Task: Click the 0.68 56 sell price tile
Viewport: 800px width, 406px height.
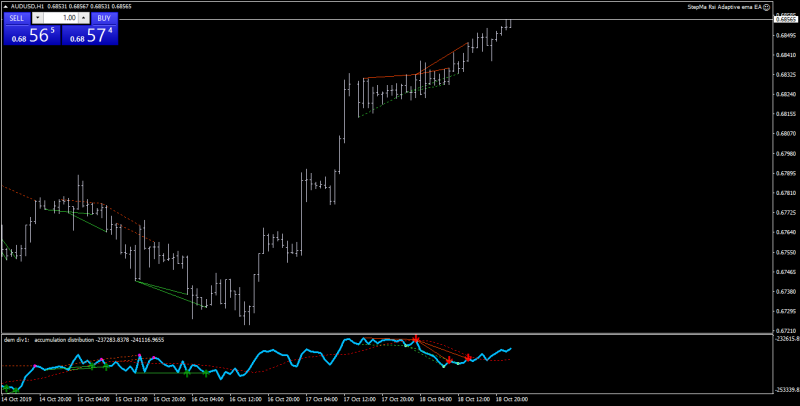Action: point(32,35)
